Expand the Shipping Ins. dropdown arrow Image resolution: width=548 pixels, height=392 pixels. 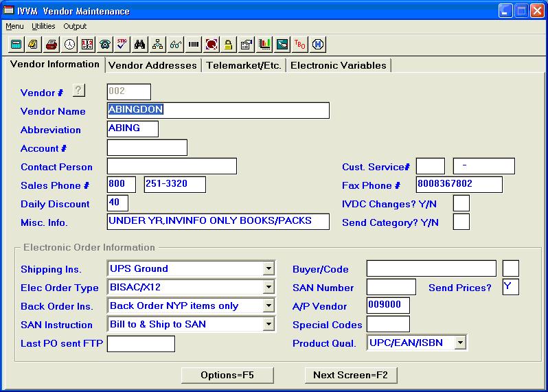click(x=269, y=268)
